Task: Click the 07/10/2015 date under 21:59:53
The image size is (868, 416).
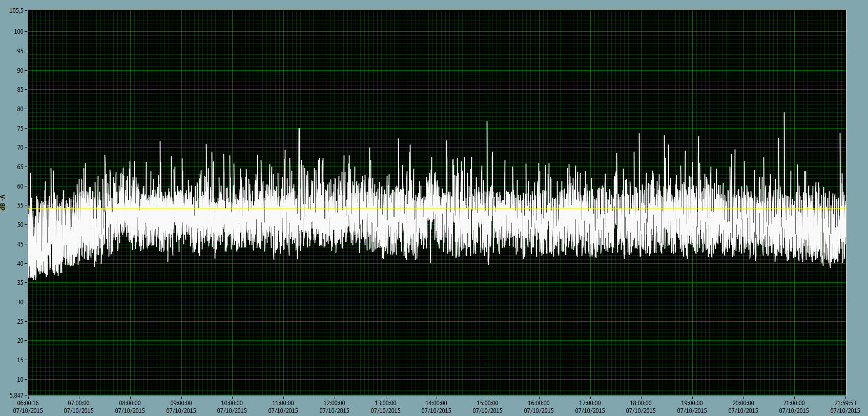Action: click(x=845, y=411)
